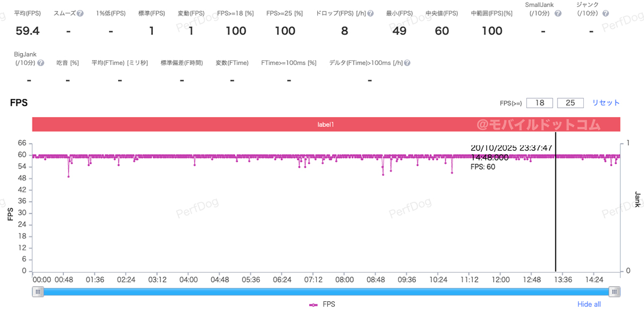Click FPS dip near 08:48 on chart

383,174
